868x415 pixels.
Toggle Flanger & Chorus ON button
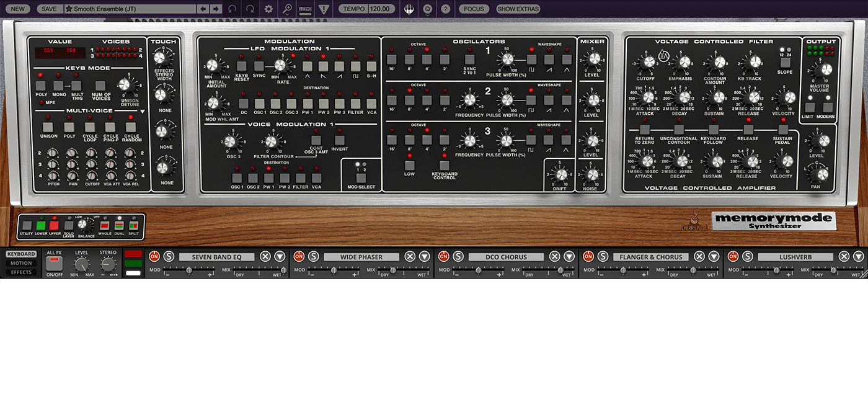[588, 256]
